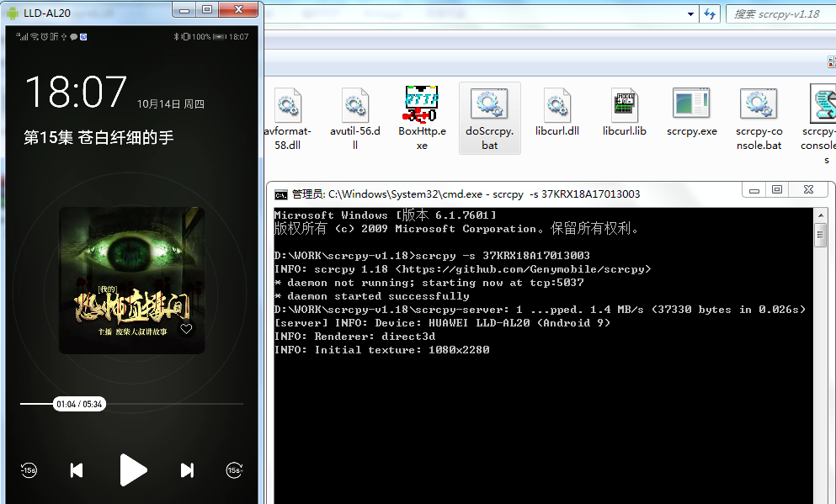The width and height of the screenshot is (836, 504).
Task: Rewind 15 seconds
Action: pos(29,470)
